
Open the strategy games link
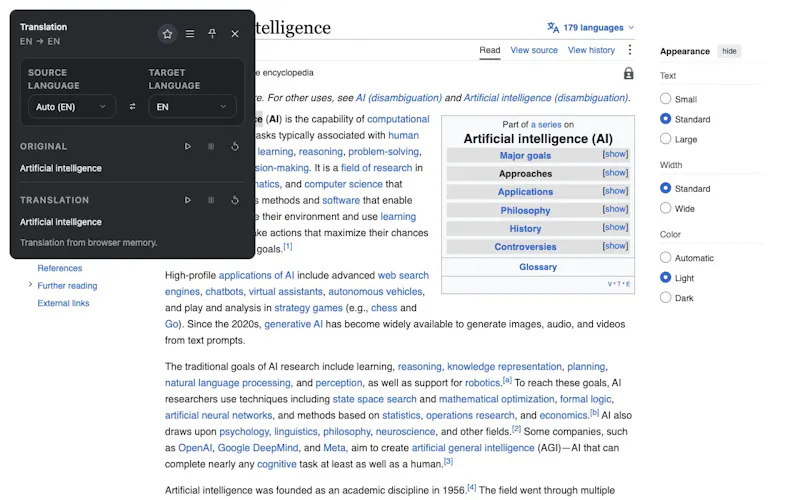click(308, 308)
